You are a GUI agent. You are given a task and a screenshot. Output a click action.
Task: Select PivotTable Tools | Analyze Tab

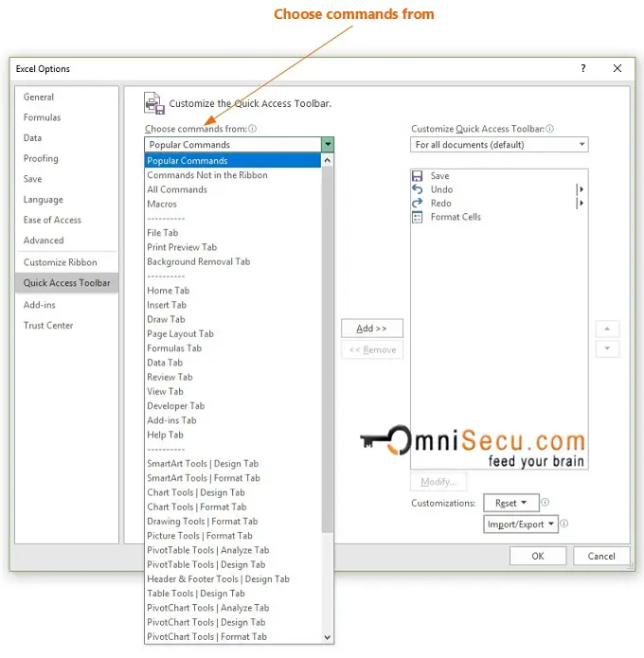click(x=233, y=550)
